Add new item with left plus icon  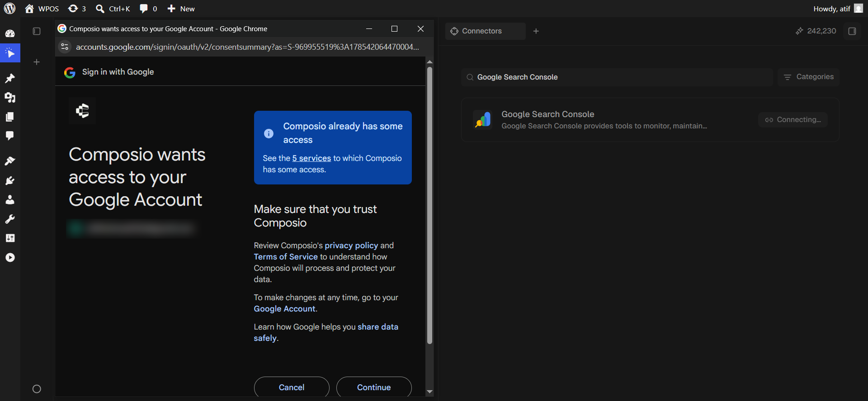pyautogui.click(x=37, y=62)
